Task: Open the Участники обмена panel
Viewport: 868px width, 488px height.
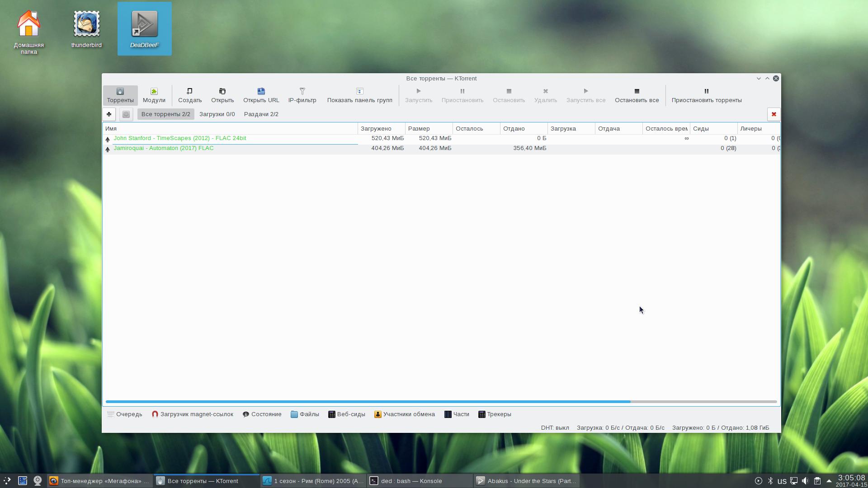Action: click(405, 414)
